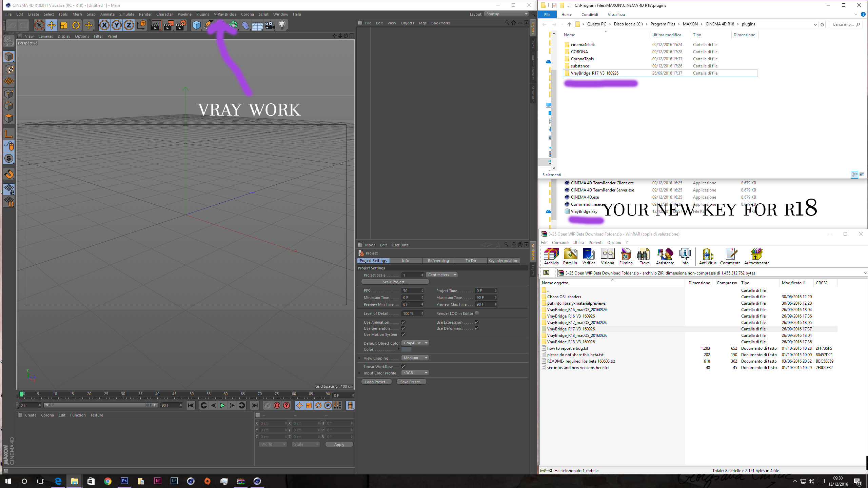Image resolution: width=868 pixels, height=488 pixels.
Task: Click the project Color swatch
Action: coord(406,349)
